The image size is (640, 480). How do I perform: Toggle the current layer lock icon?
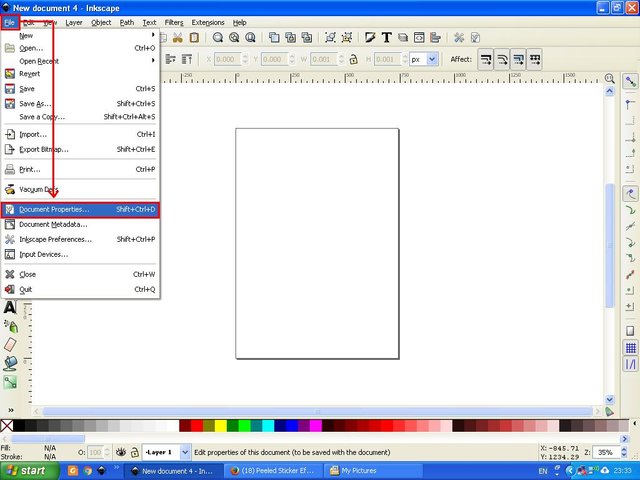point(135,452)
